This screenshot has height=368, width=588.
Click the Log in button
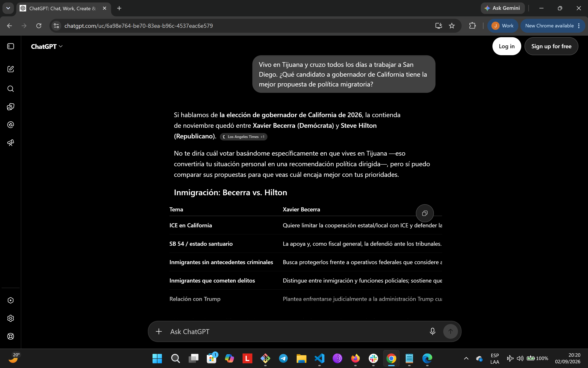click(507, 46)
